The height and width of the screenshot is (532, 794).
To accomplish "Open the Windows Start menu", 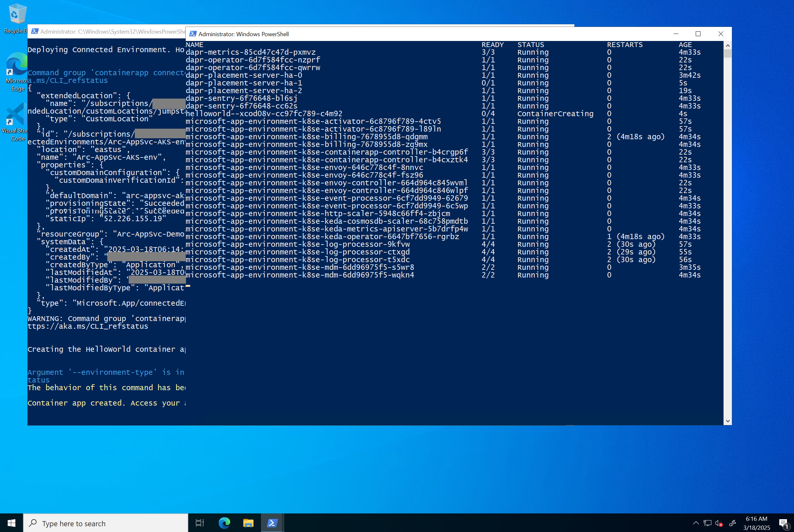I will 11,523.
